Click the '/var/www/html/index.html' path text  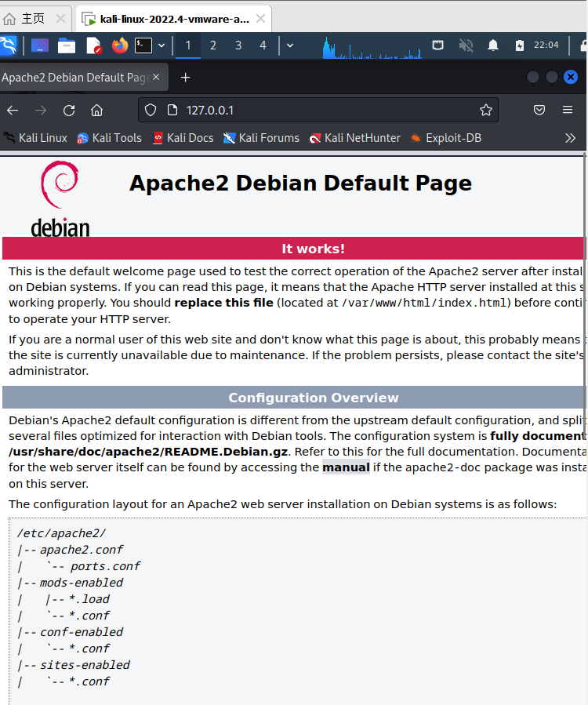point(424,303)
